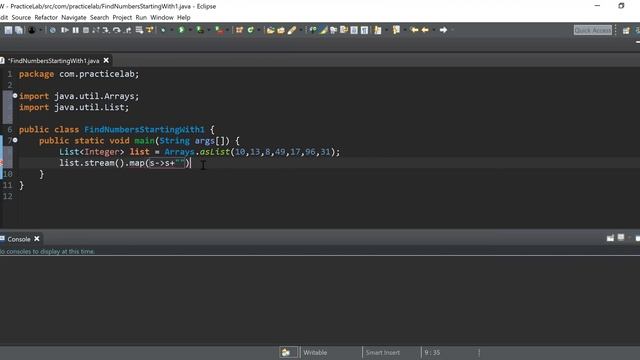Collapse the import statements fold marker

15,96
